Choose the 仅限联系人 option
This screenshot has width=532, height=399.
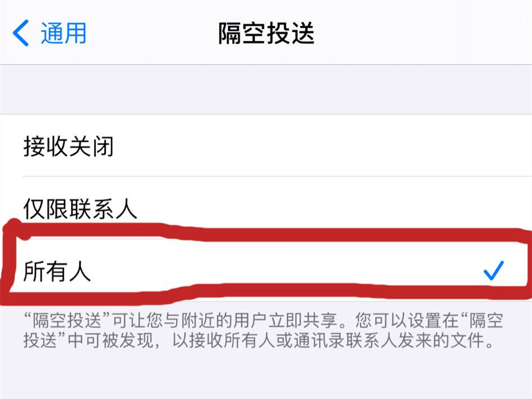point(266,207)
